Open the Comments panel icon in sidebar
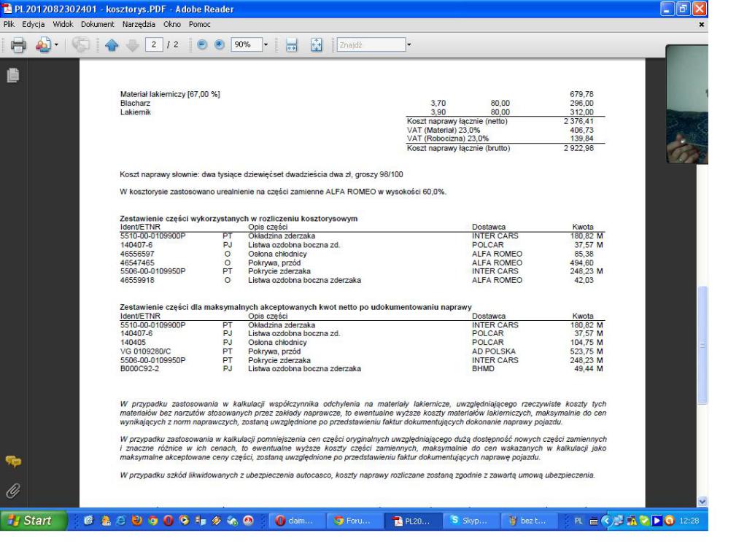747x560 pixels. pos(13,461)
